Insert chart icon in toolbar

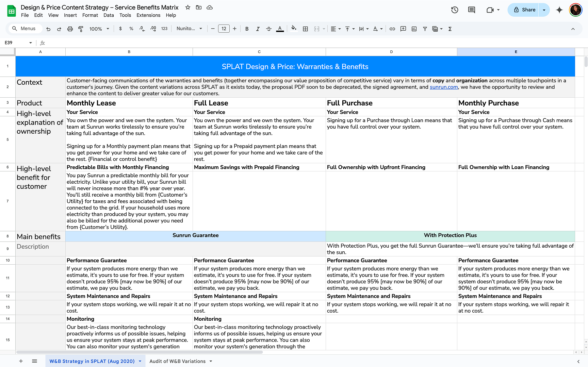tap(414, 29)
